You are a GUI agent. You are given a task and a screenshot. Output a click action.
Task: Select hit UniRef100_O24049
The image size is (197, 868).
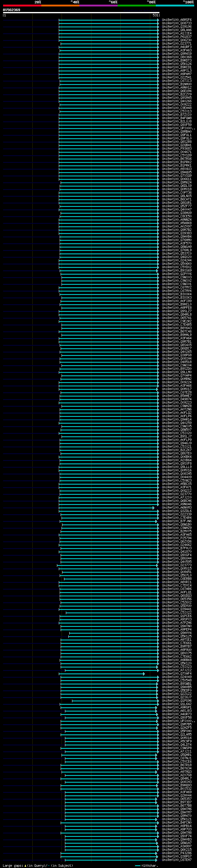177,677
